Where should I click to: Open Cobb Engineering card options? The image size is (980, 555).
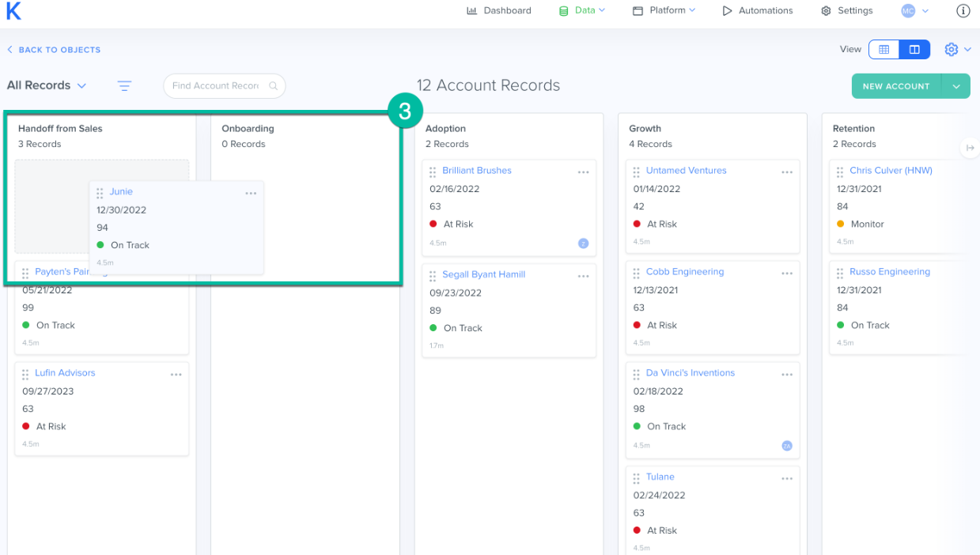787,273
